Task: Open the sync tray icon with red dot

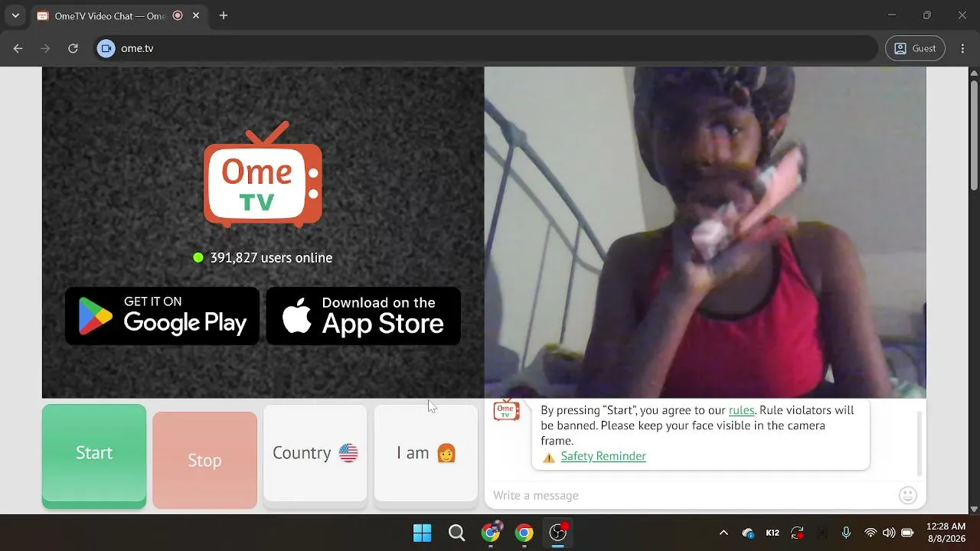Action: [x=797, y=533]
